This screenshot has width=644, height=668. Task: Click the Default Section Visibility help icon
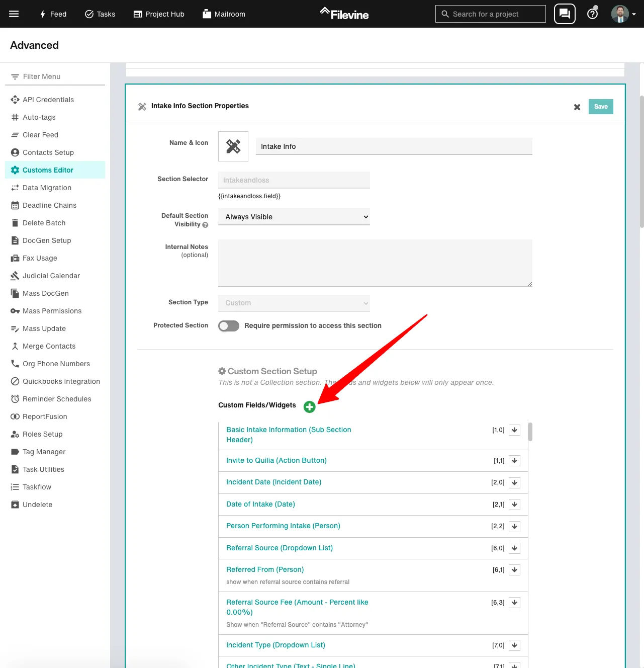(x=205, y=225)
